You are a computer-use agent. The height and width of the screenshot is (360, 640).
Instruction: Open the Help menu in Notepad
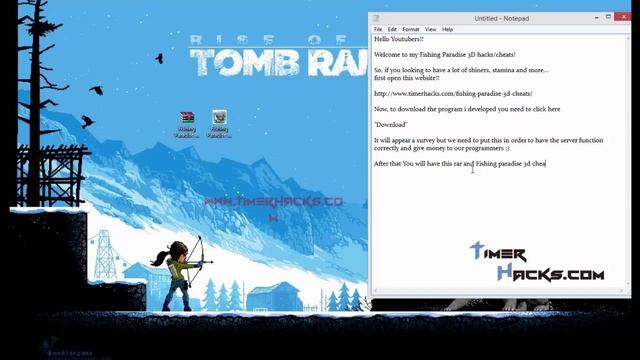click(447, 29)
